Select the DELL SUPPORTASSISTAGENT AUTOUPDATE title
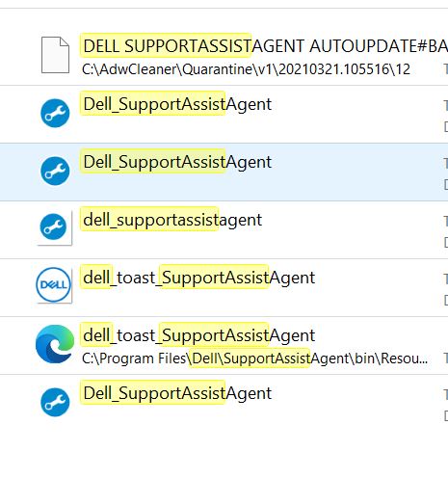Image resolution: width=448 pixels, height=478 pixels. coord(265,46)
